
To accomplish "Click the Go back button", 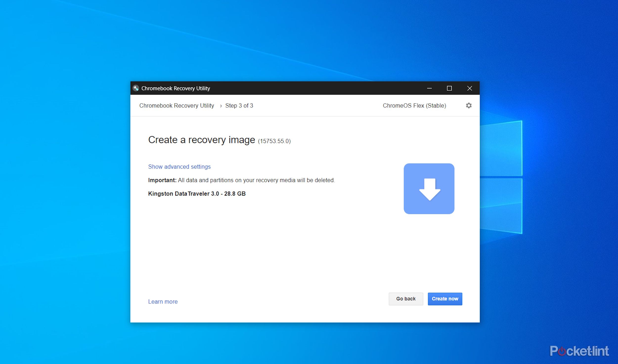I will (406, 299).
